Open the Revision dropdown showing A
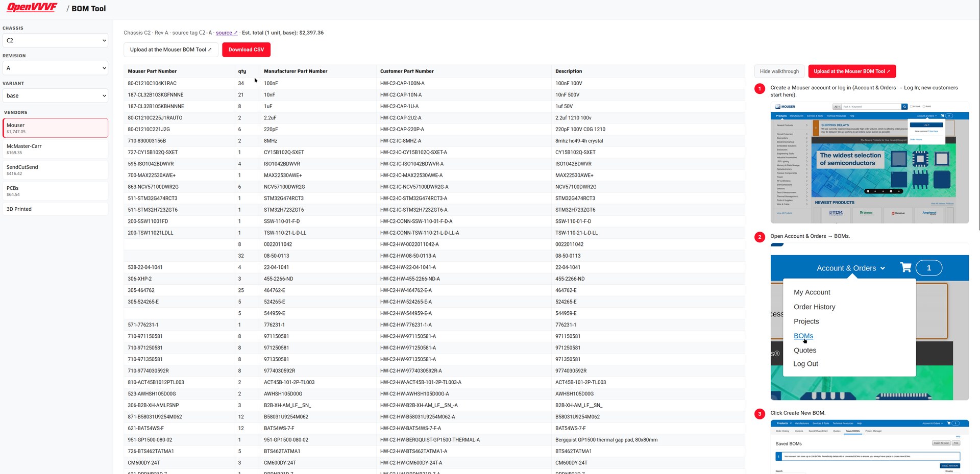980x474 pixels. click(x=55, y=68)
